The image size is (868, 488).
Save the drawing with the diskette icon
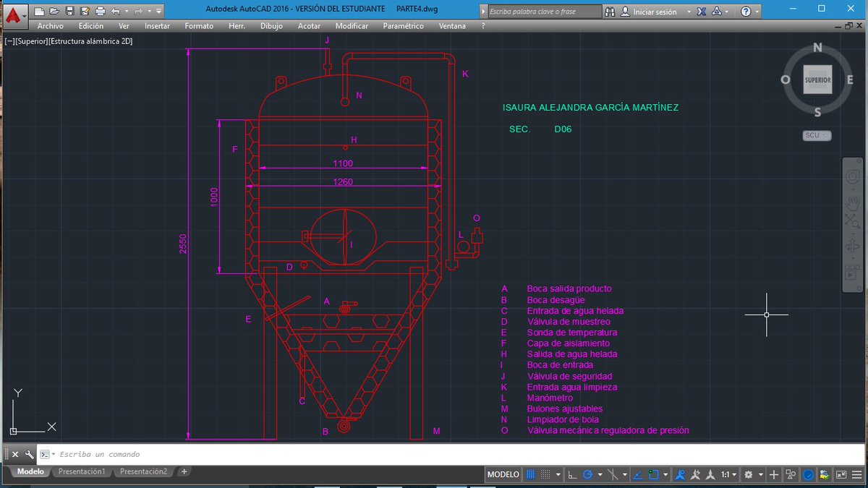pos(69,12)
